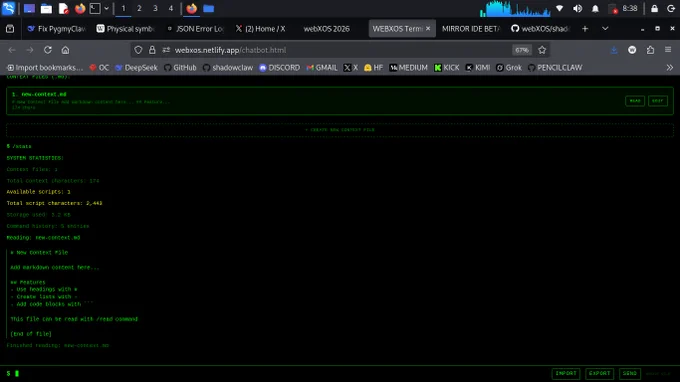Open the MEDIUM bookmark
This screenshot has width=680, height=382.
pos(409,68)
